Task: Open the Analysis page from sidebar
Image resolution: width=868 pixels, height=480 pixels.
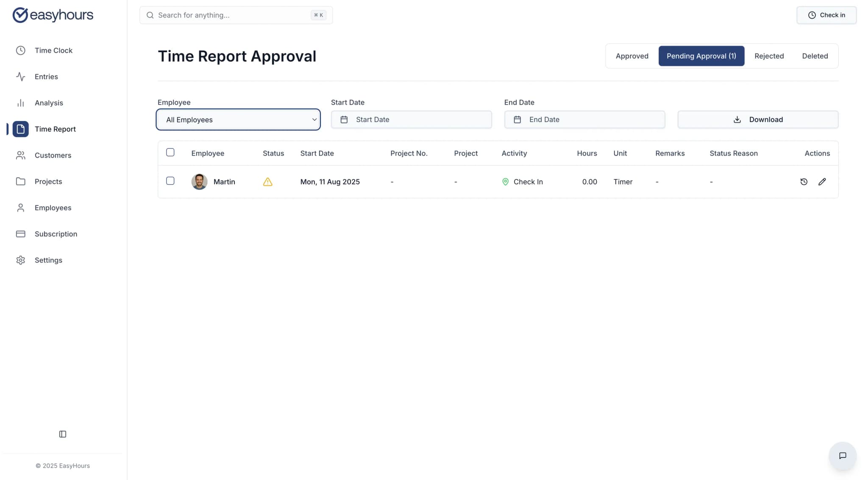Action: coord(49,103)
